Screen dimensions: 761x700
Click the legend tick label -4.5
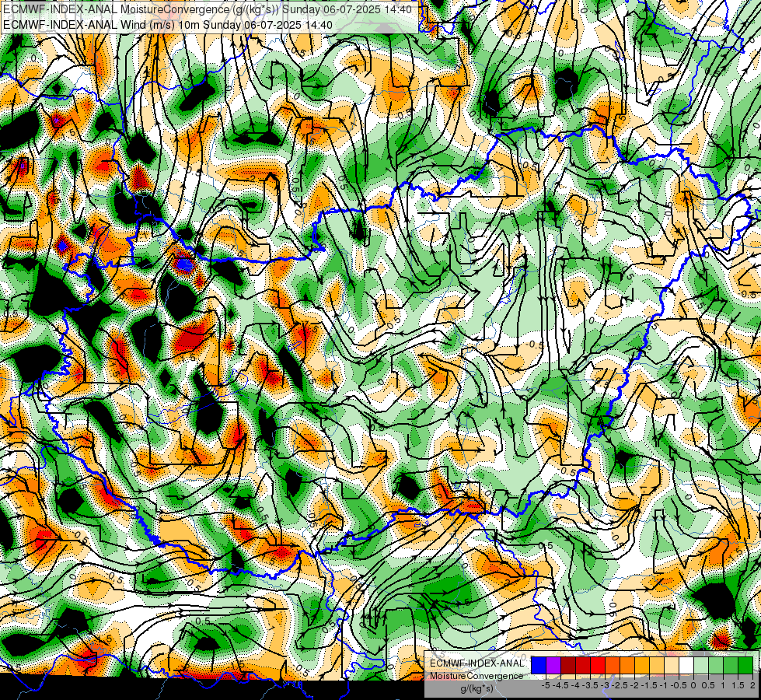click(x=560, y=685)
